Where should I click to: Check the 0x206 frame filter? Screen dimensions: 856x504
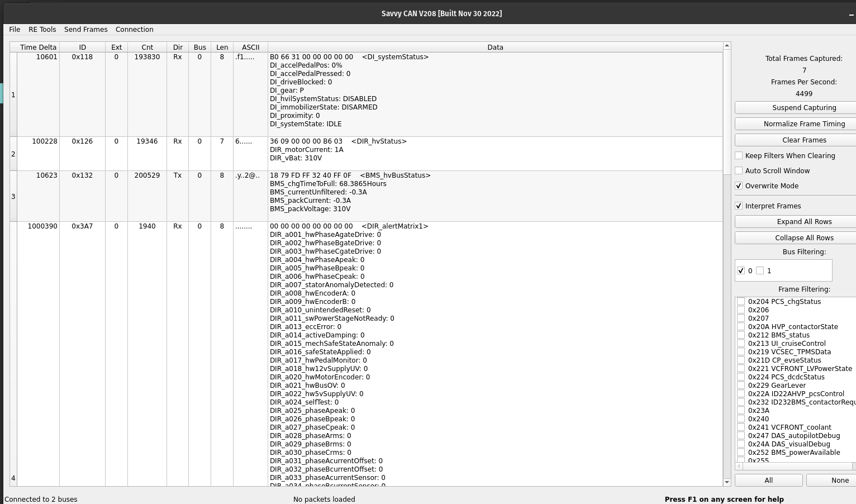741,310
